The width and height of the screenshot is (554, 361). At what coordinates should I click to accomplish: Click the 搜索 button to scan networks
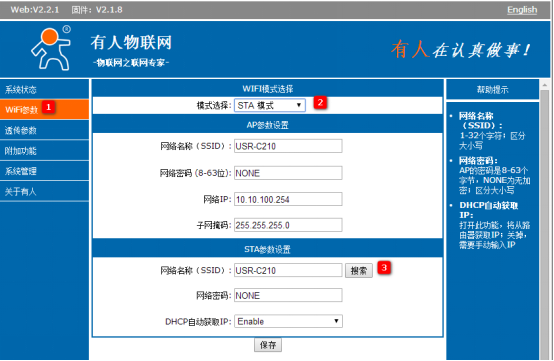359,271
